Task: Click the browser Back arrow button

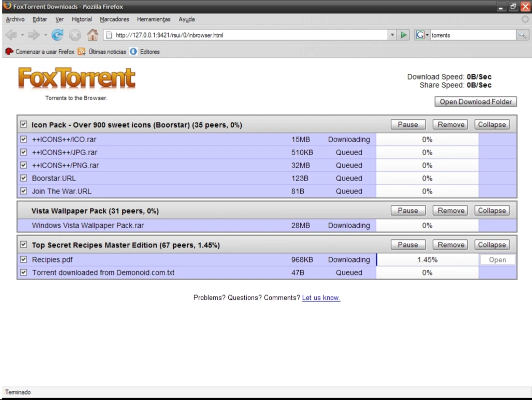Action: 11,34
